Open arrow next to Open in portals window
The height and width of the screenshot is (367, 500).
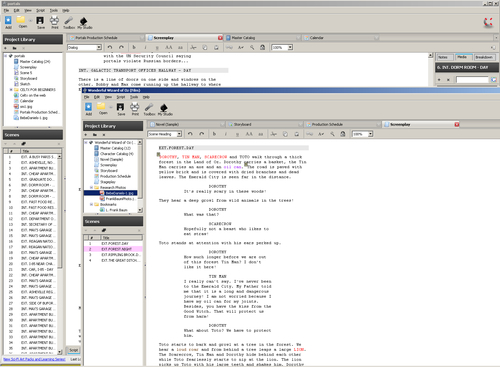30,21
